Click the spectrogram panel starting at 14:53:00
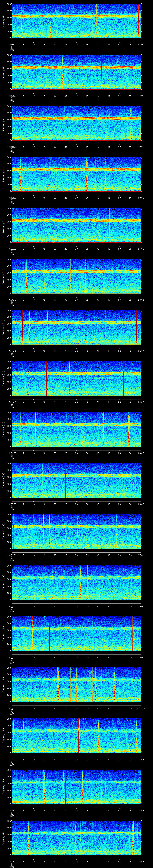153x868 pixels. click(x=76, y=378)
